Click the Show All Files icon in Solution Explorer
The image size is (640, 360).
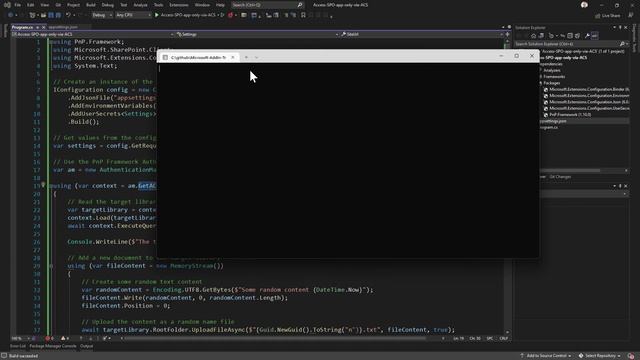577,36
